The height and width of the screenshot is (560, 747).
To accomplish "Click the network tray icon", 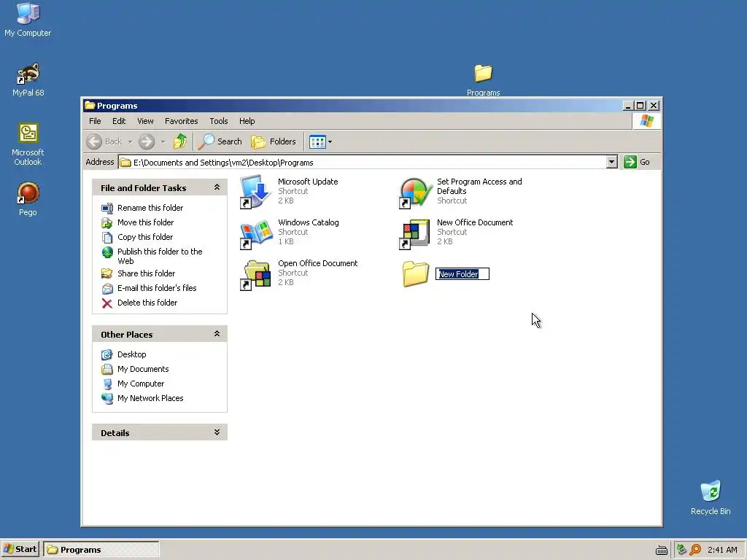I will (681, 550).
